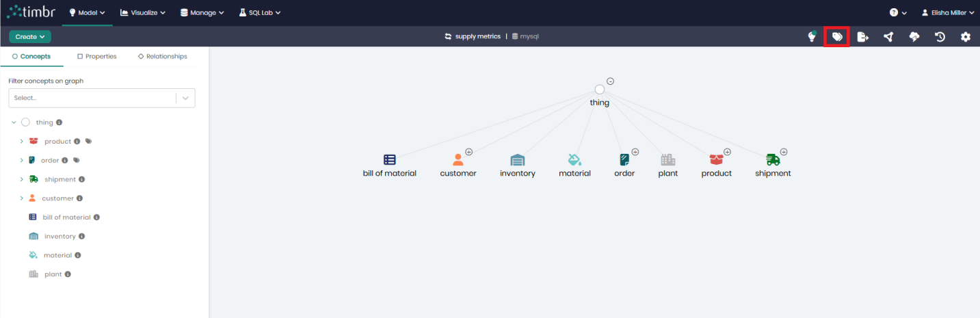Open the Manage menu
Screen dimensions: 980x318
pyautogui.click(x=202, y=12)
